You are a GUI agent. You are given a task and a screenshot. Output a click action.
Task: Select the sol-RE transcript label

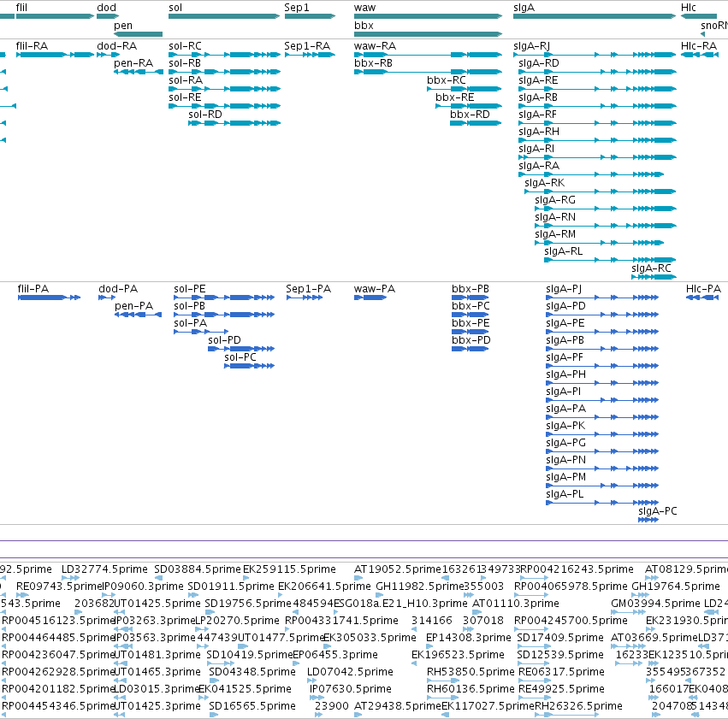pyautogui.click(x=185, y=97)
